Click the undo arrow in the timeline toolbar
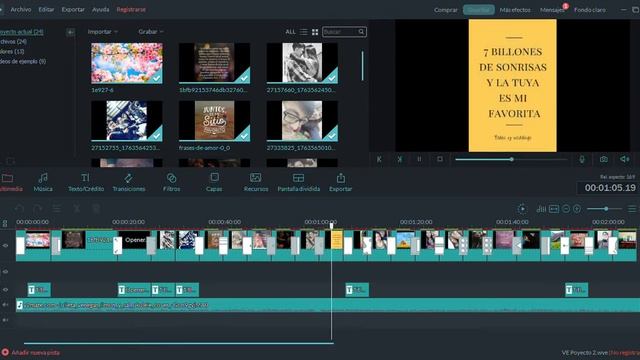 coord(19,209)
